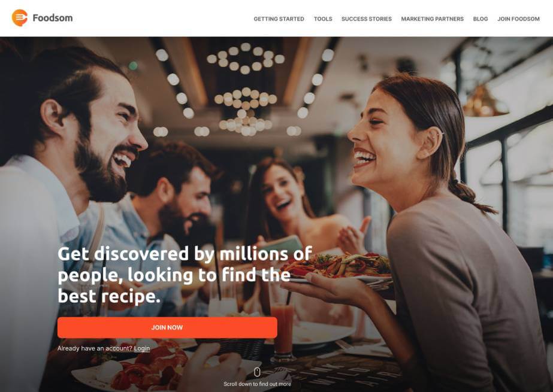Open the Tools navigation item
The height and width of the screenshot is (392, 553).
[323, 19]
